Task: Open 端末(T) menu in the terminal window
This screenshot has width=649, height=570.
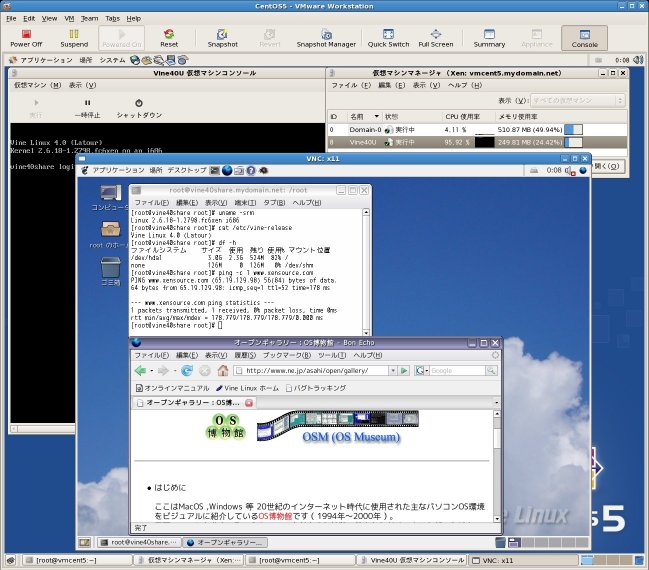Action: pyautogui.click(x=245, y=202)
